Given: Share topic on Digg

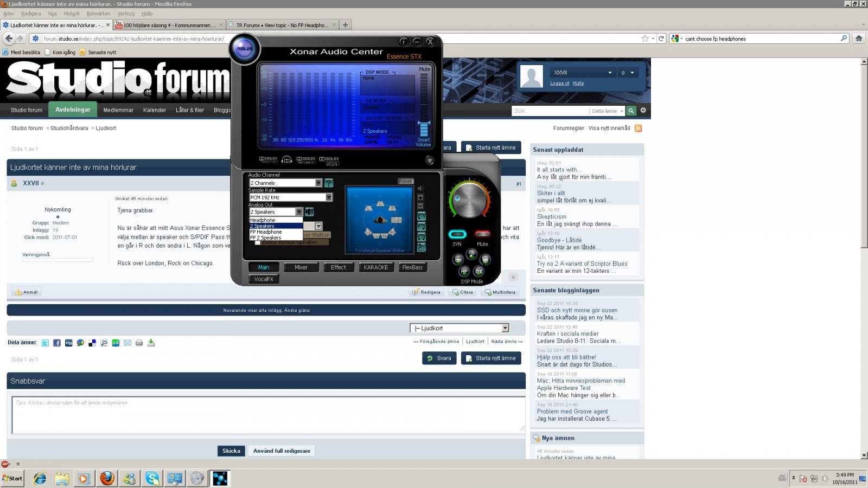Looking at the screenshot, I should 69,343.
